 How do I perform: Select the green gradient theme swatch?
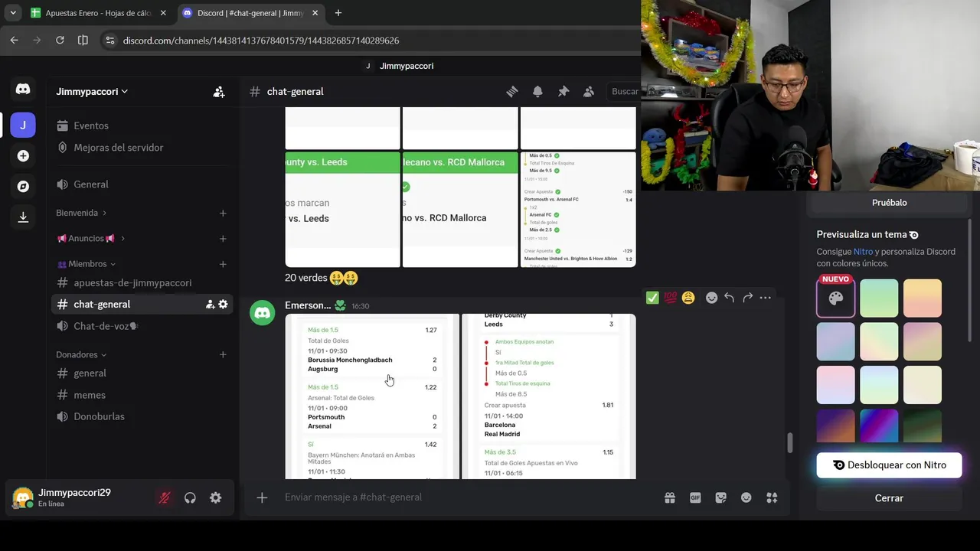(x=879, y=298)
